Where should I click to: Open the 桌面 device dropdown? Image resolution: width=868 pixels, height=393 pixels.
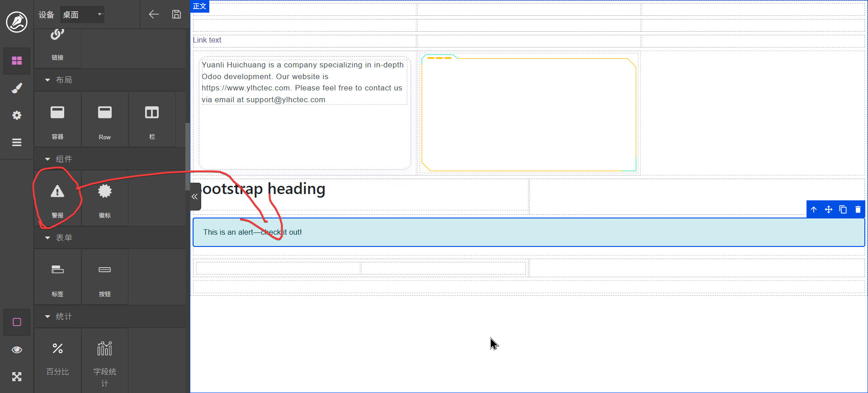[82, 14]
